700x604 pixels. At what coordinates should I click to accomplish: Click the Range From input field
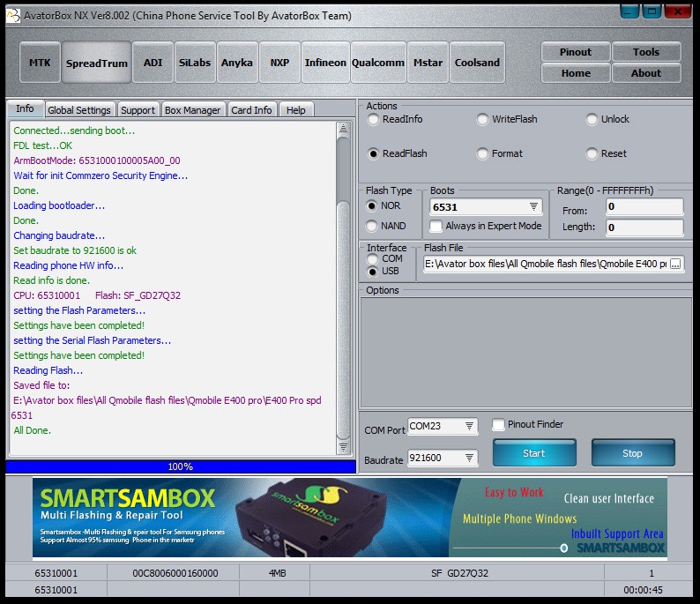coord(644,206)
